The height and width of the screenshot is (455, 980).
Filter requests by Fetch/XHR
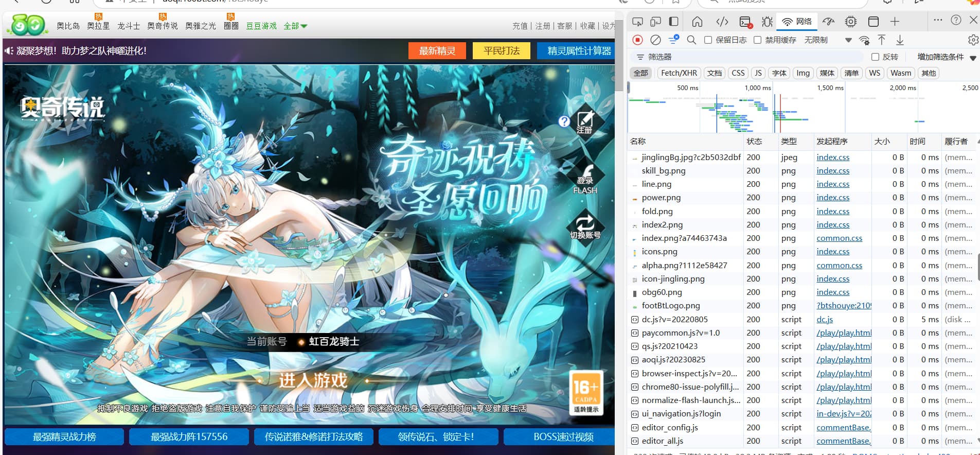[x=679, y=73]
